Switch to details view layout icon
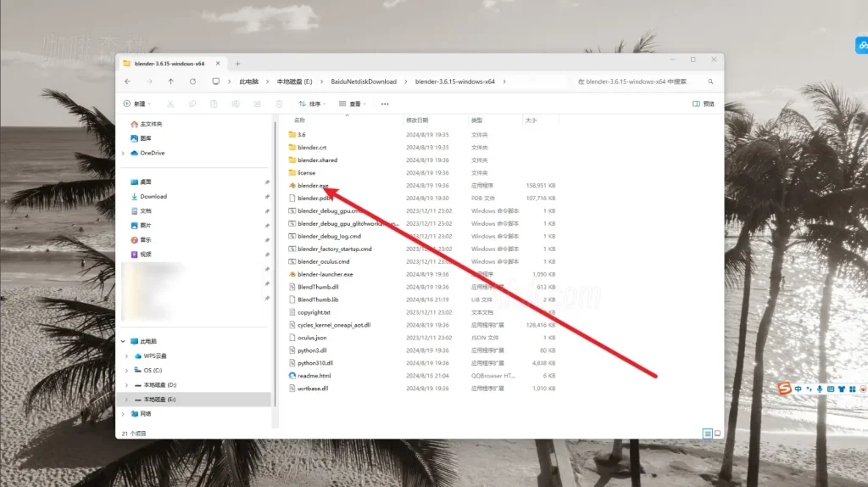This screenshot has height=487, width=868. (705, 433)
